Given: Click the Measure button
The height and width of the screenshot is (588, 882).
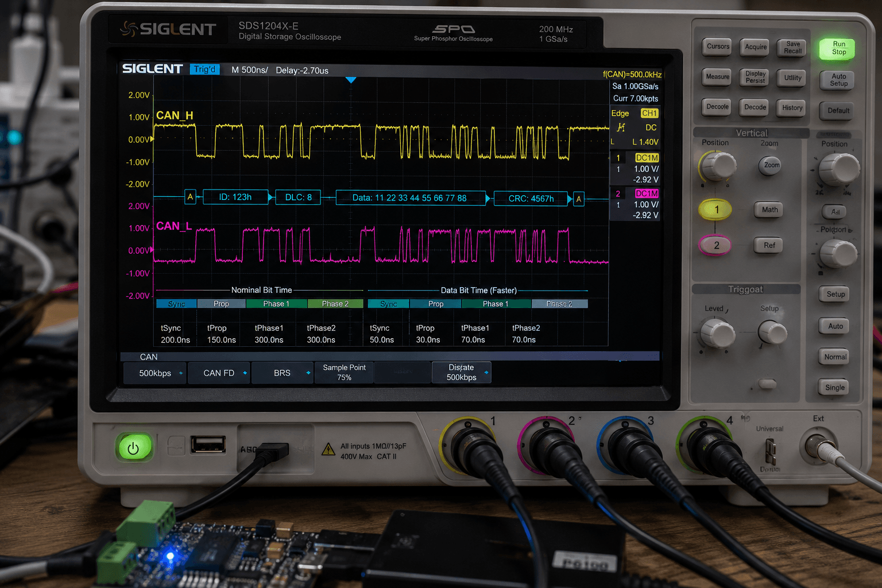Looking at the screenshot, I should 718,77.
